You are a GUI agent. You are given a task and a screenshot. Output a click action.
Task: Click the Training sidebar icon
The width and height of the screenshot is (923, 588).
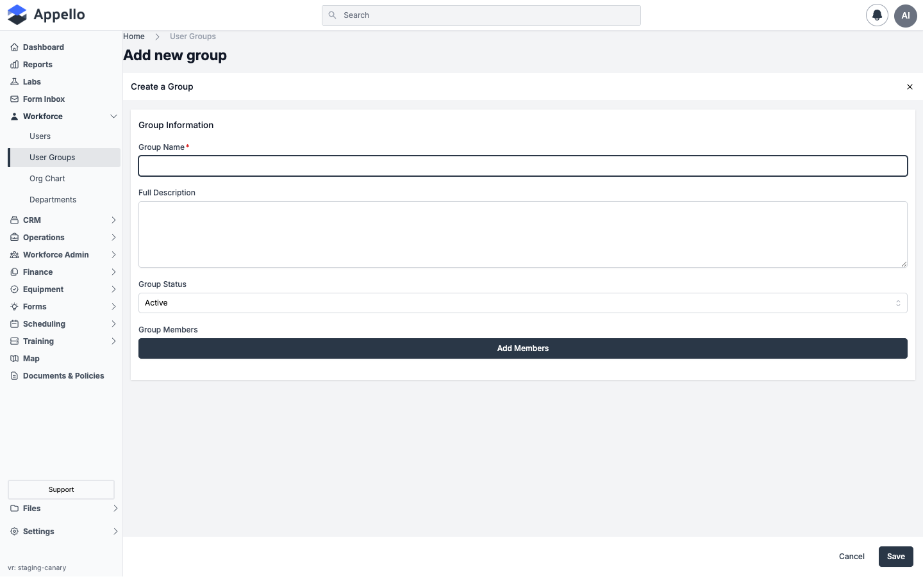(x=14, y=341)
